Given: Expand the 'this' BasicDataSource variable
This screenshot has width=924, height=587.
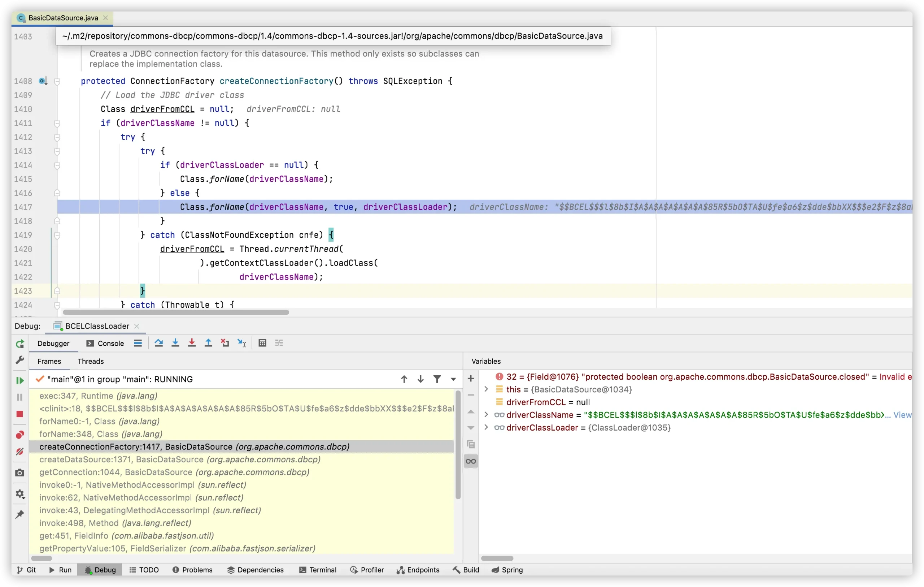Looking at the screenshot, I should point(486,389).
